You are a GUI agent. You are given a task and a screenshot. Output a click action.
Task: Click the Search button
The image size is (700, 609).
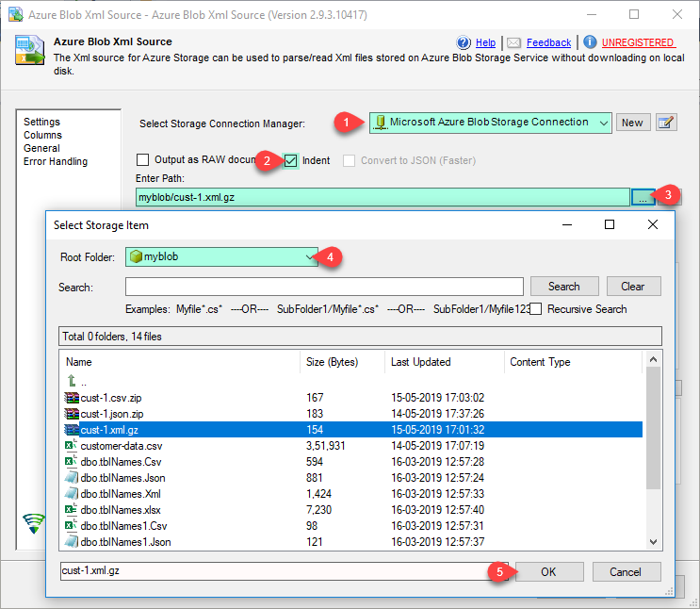point(564,287)
